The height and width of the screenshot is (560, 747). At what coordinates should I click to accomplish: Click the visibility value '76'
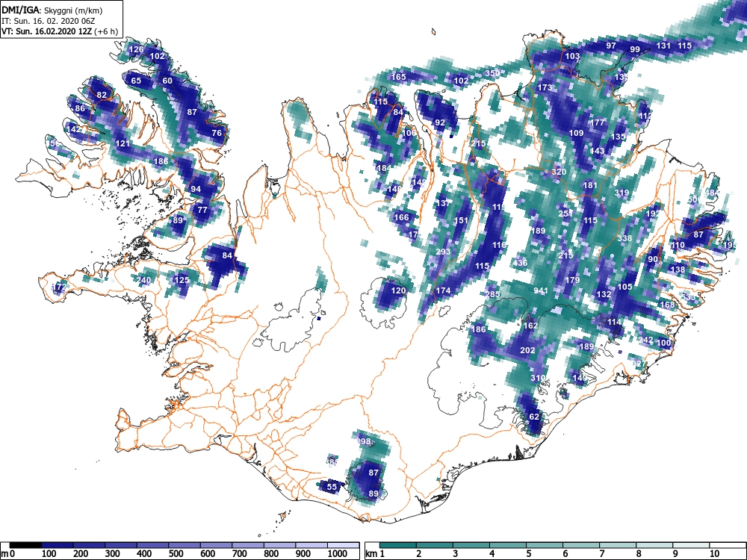(217, 133)
